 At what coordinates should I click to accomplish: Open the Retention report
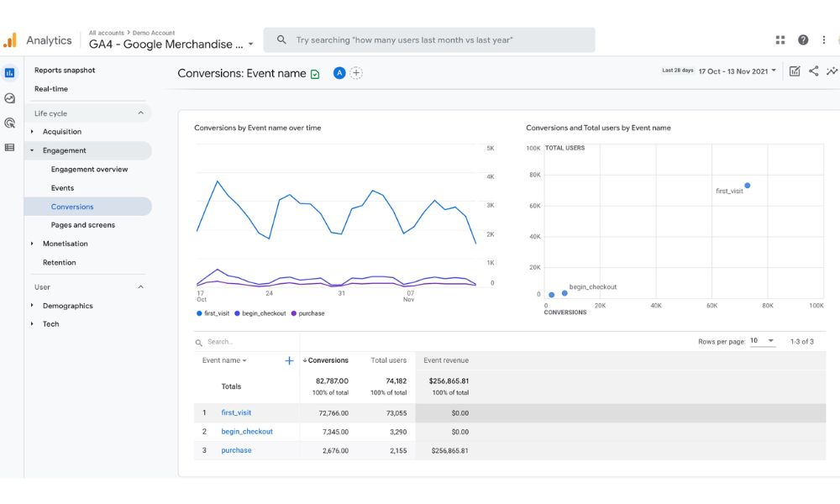click(x=59, y=262)
